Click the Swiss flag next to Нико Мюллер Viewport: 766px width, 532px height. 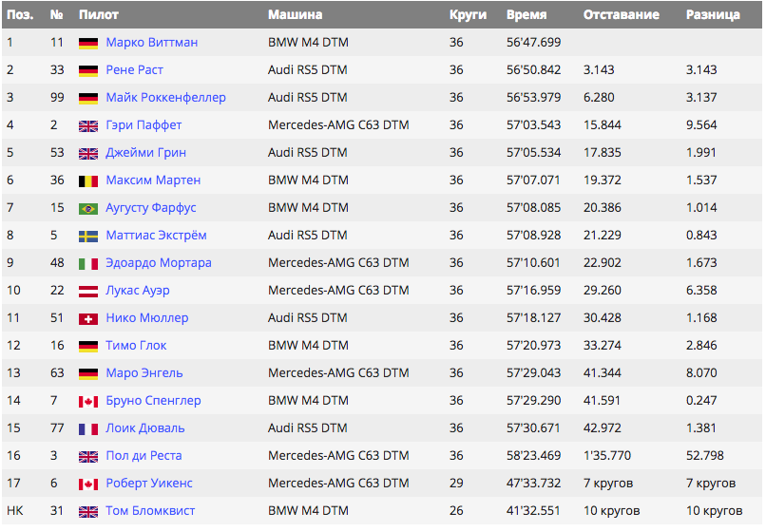pos(88,318)
